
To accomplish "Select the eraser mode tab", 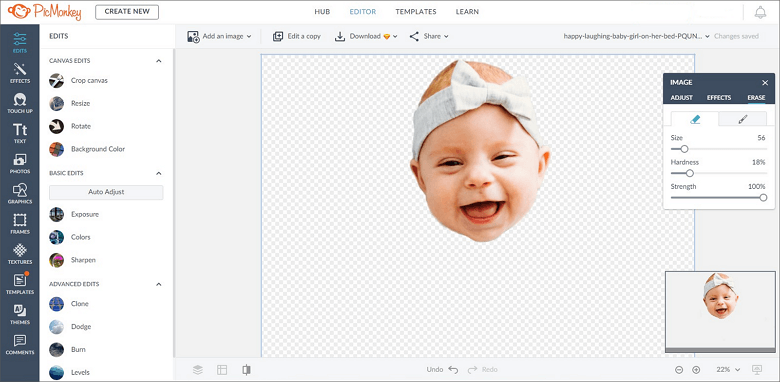I will coord(694,119).
